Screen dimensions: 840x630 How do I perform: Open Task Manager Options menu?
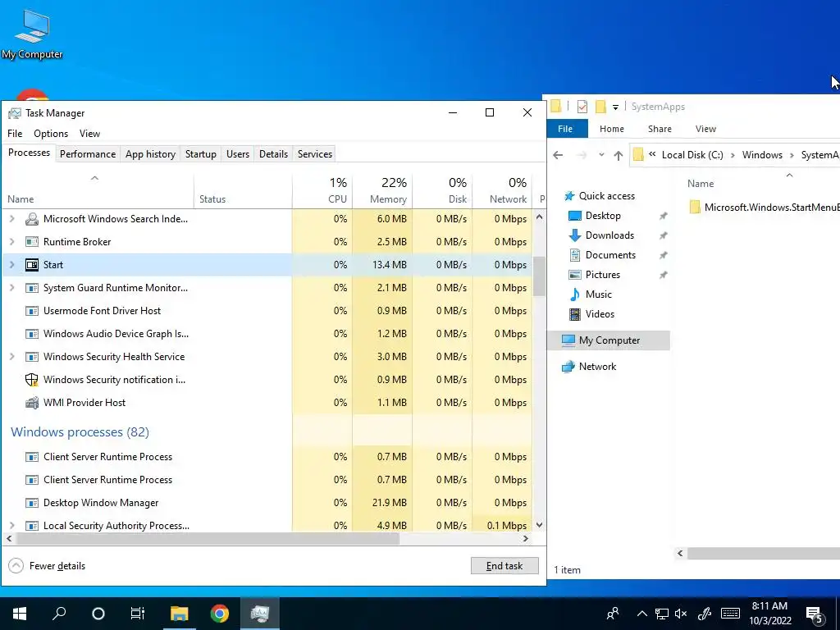click(x=51, y=134)
